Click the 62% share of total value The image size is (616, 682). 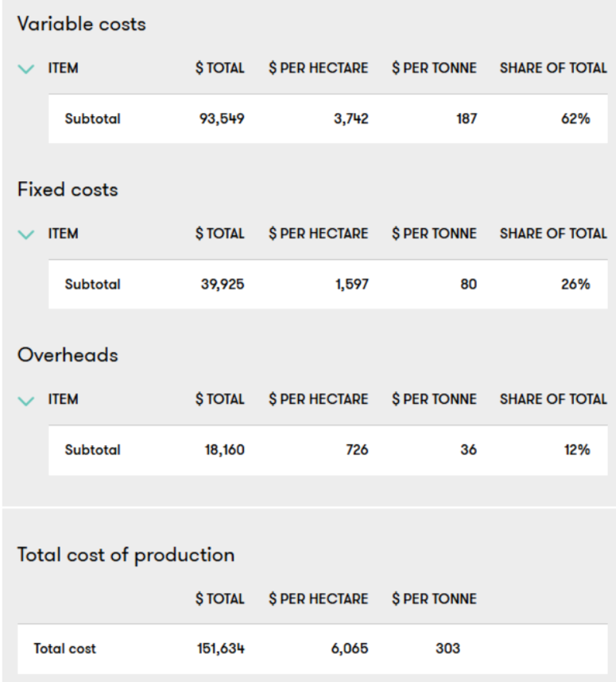(575, 118)
